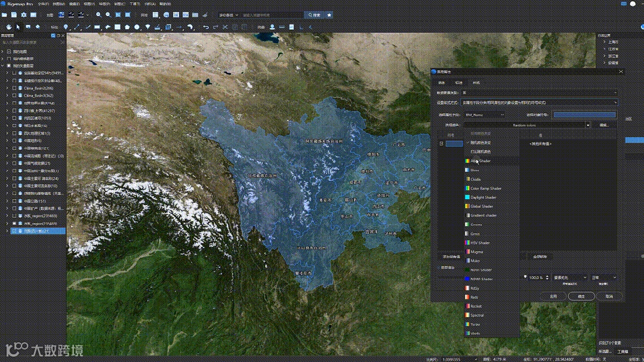The image size is (644, 362).
Task: Click the 编辑 button beside color ramp
Action: coord(604,125)
